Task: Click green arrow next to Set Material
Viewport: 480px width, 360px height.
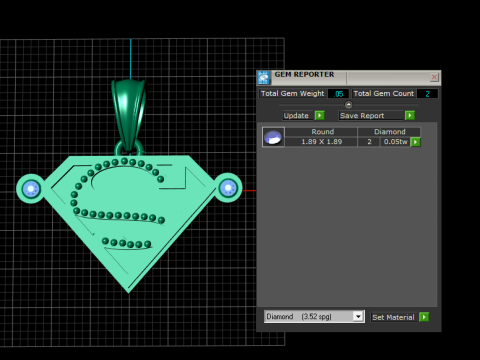Action: [424, 317]
